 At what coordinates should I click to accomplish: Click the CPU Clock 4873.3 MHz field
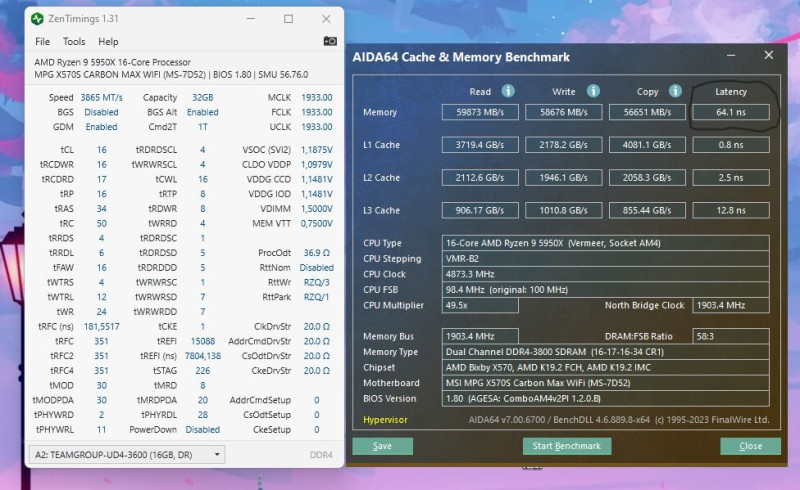coord(606,274)
